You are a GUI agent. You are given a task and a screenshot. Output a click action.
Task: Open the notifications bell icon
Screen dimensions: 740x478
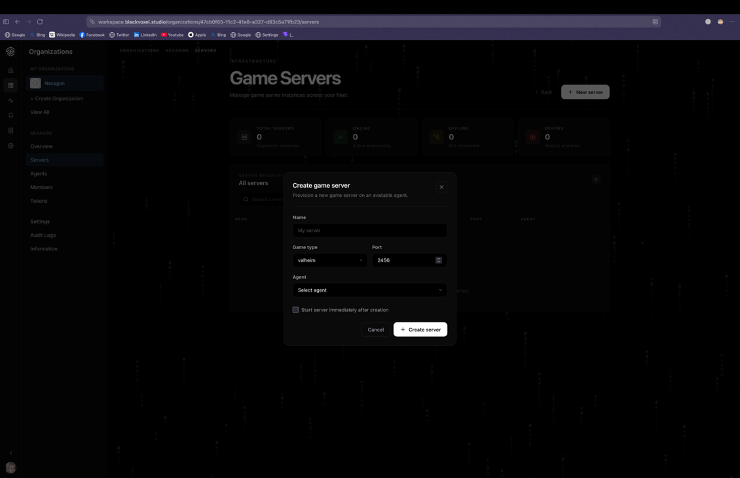(10, 116)
